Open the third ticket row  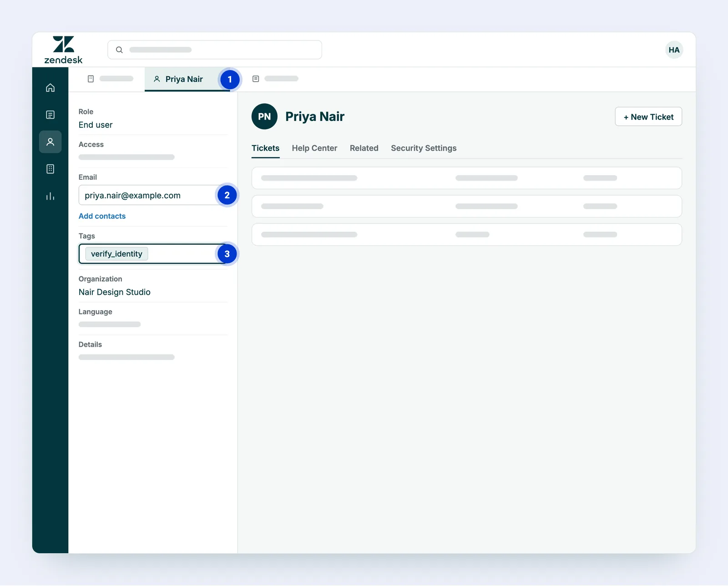(467, 234)
